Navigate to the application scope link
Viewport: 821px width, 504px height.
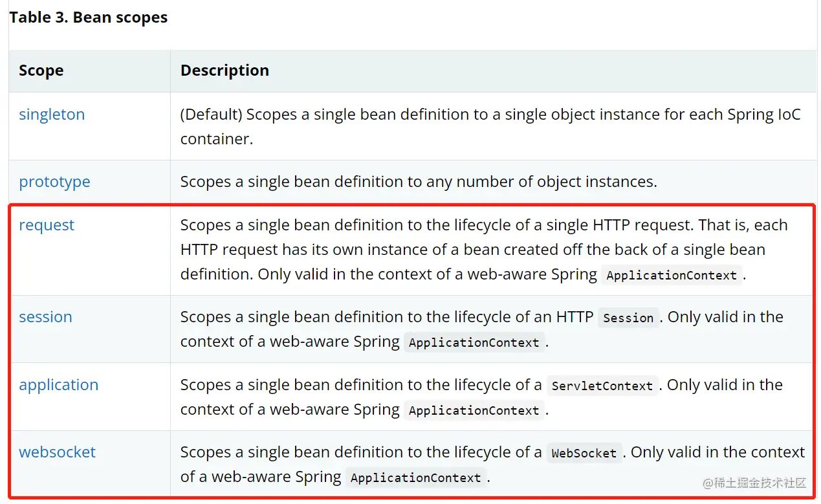point(59,385)
